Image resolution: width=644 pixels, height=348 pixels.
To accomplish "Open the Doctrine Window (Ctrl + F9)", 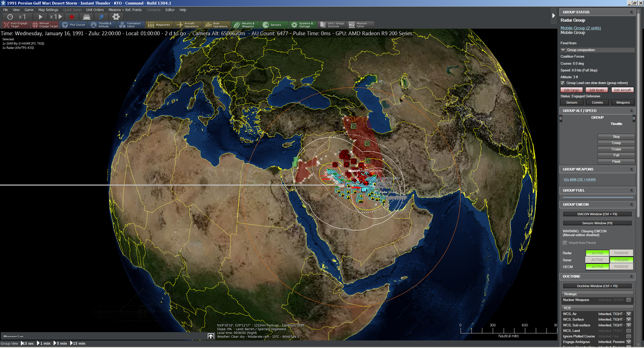I will [597, 286].
